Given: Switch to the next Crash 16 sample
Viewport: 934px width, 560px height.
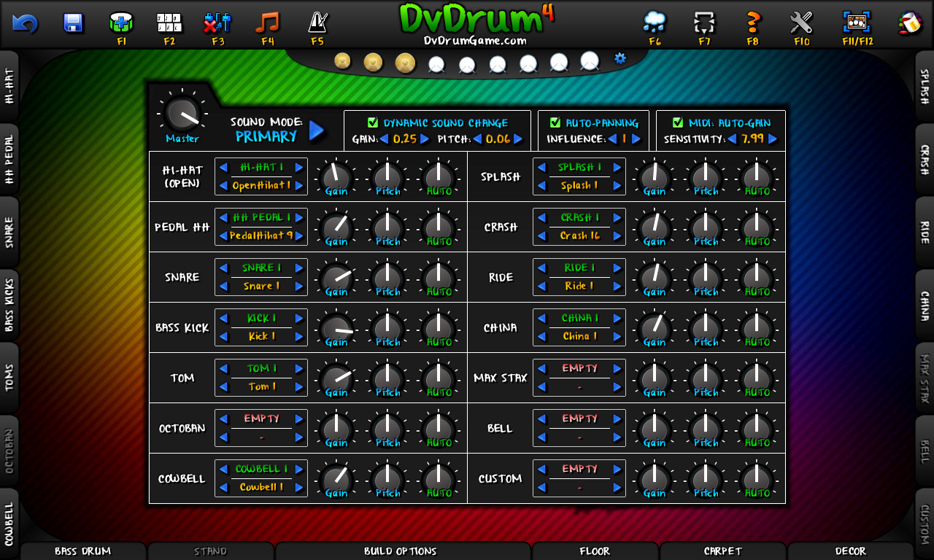Looking at the screenshot, I should [x=617, y=236].
